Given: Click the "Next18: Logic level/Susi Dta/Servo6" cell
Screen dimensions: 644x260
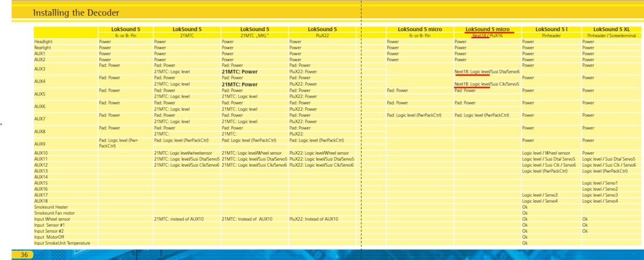Looking at the screenshot, I should (487, 71).
